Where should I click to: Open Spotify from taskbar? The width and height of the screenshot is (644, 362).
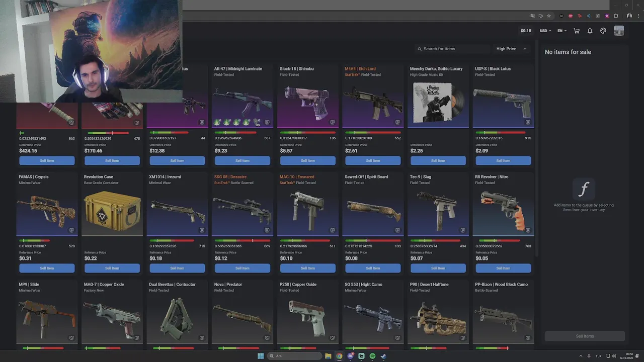372,356
